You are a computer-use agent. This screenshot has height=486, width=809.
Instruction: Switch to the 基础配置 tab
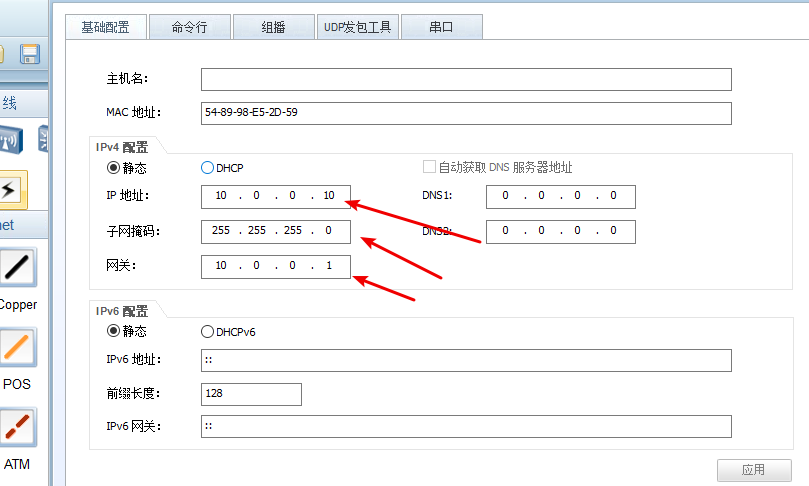pyautogui.click(x=106, y=27)
